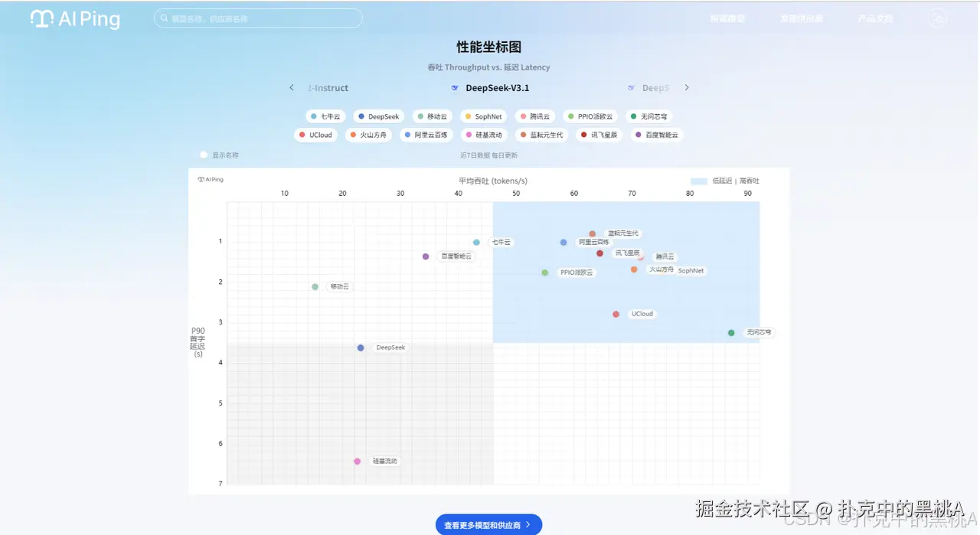
Task: Click the 平均吞吐 (tokens/s) axis title
Action: coord(493,181)
